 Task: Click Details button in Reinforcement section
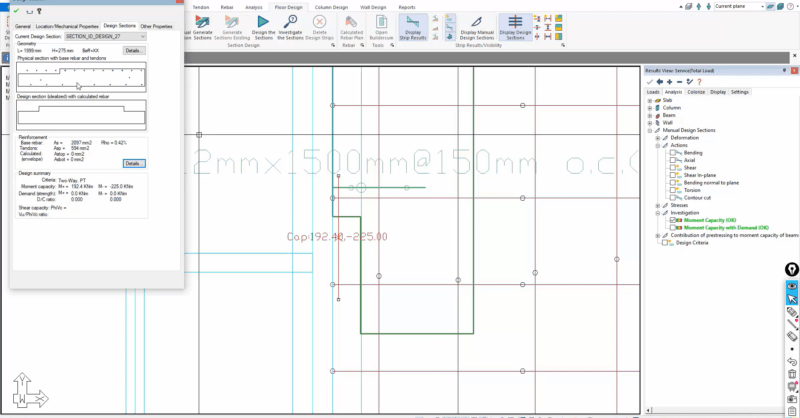click(x=132, y=162)
